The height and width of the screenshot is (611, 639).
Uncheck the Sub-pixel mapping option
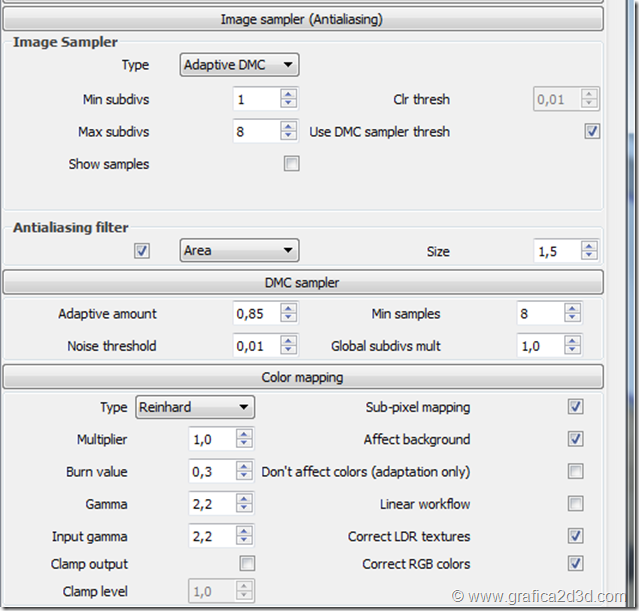point(576,407)
